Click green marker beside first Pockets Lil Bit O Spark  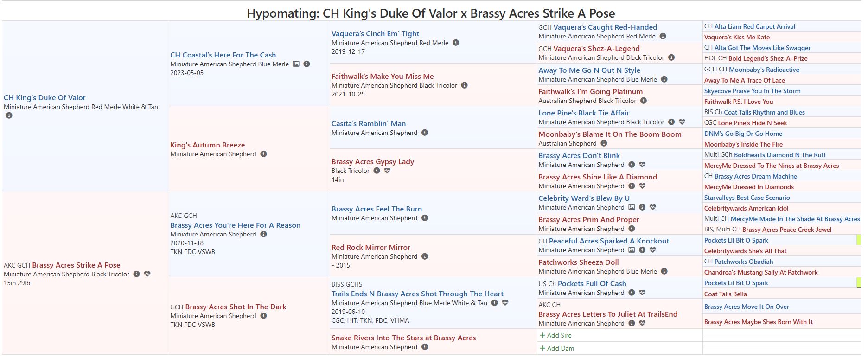click(859, 240)
